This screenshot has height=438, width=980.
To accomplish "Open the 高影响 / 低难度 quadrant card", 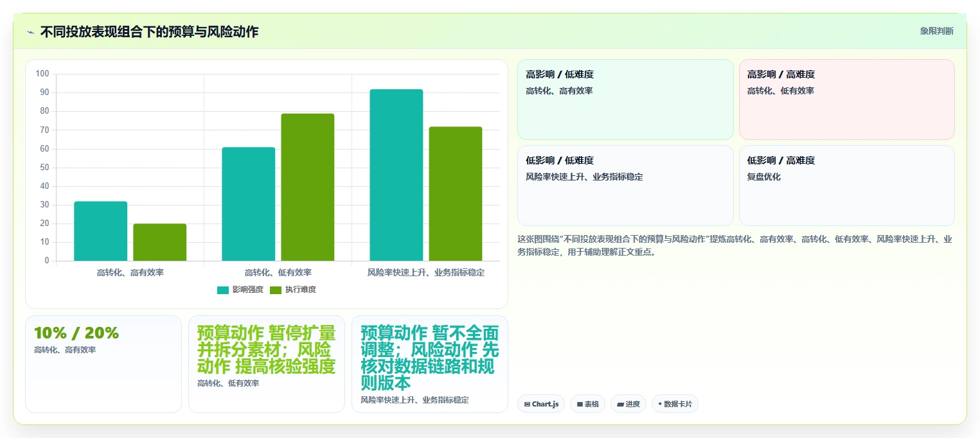I will (625, 100).
